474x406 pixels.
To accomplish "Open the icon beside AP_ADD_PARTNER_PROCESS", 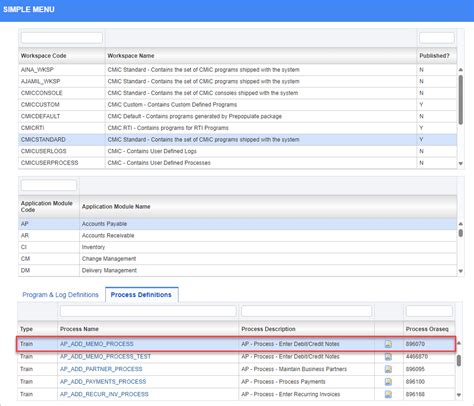I will pos(388,369).
